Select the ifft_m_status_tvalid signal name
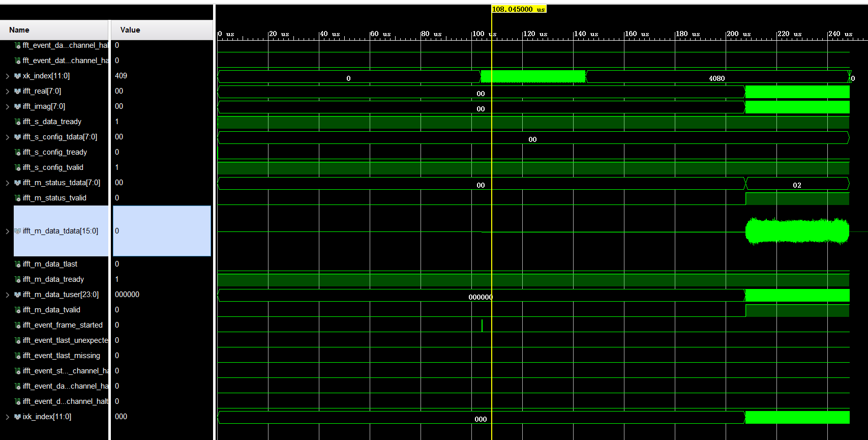Screen dimensions: 868x440 click(54, 198)
